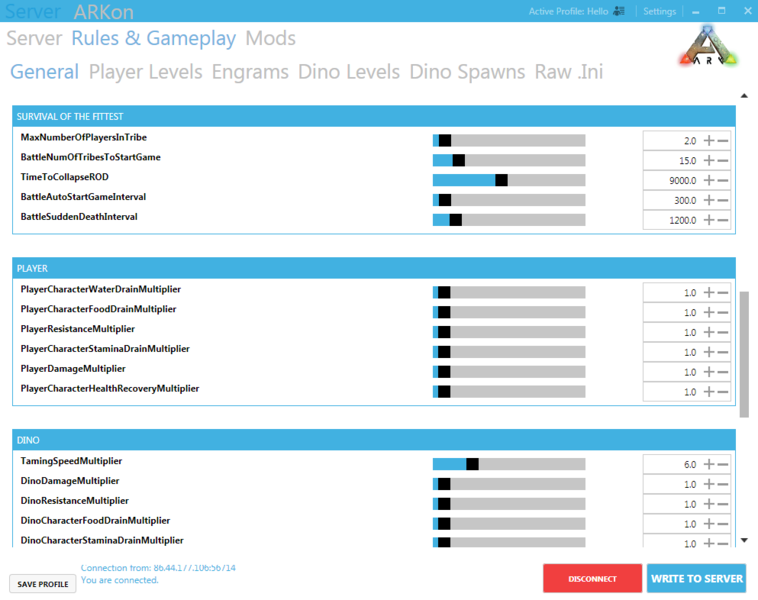Open the Dino Levels sub-tab
Screen dimensions: 758x600
point(349,72)
